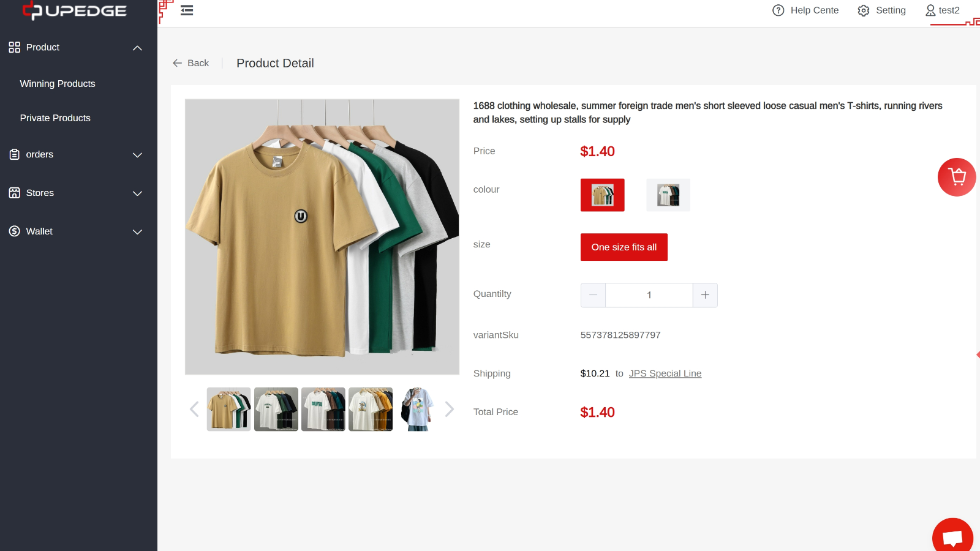This screenshot has width=980, height=551.
Task: Select the second white colour variant
Action: [x=668, y=195]
